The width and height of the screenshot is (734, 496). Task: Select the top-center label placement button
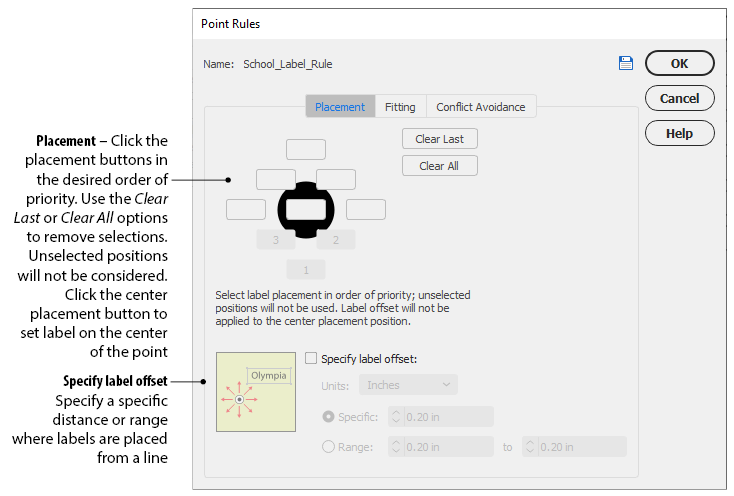(305, 149)
